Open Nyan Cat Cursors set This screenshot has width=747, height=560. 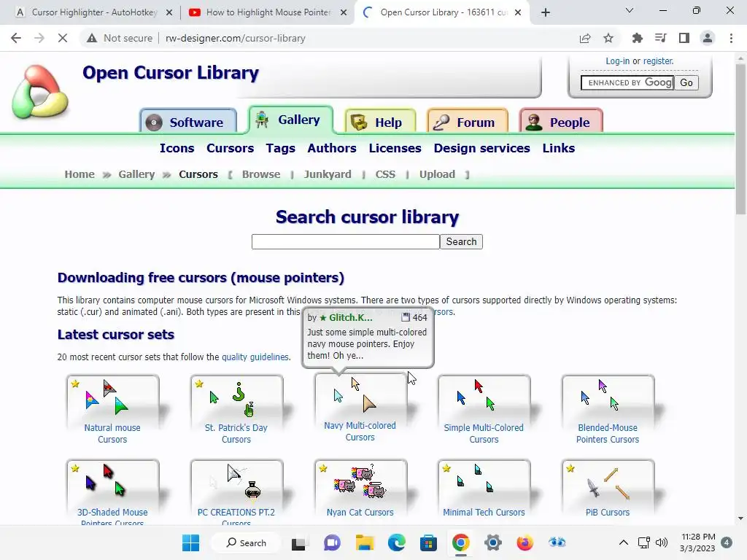(360, 489)
